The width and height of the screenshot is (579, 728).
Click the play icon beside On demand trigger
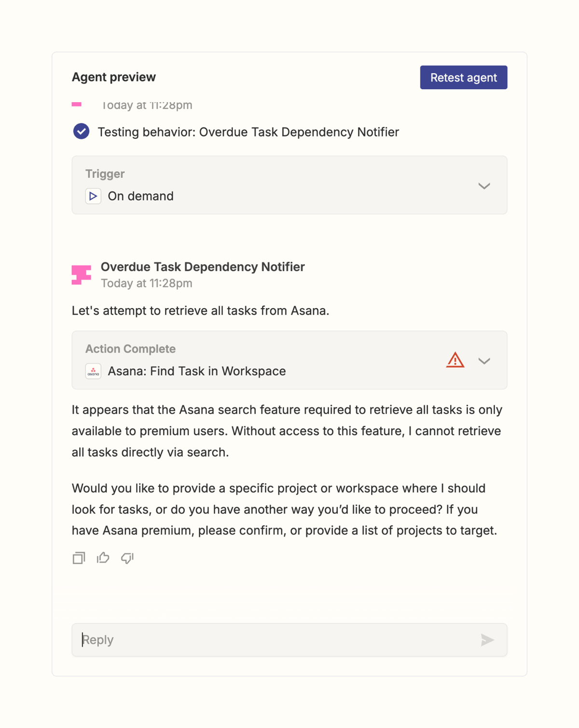coord(93,196)
